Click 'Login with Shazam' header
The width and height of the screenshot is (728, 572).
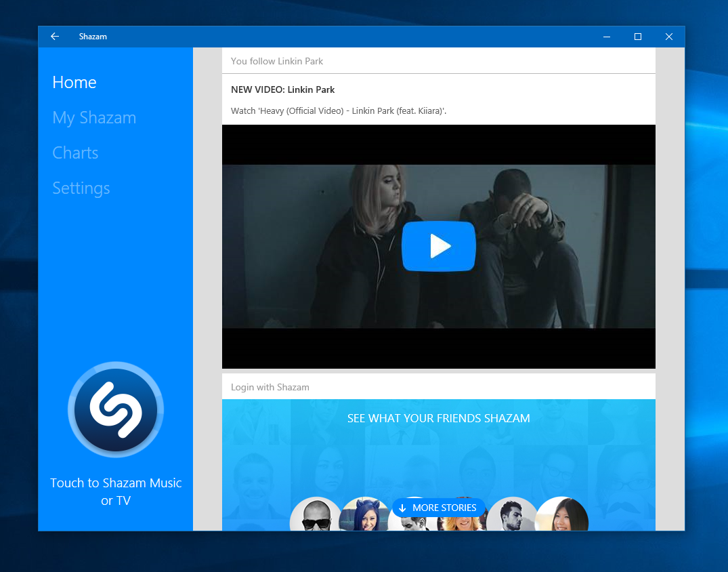pyautogui.click(x=270, y=387)
